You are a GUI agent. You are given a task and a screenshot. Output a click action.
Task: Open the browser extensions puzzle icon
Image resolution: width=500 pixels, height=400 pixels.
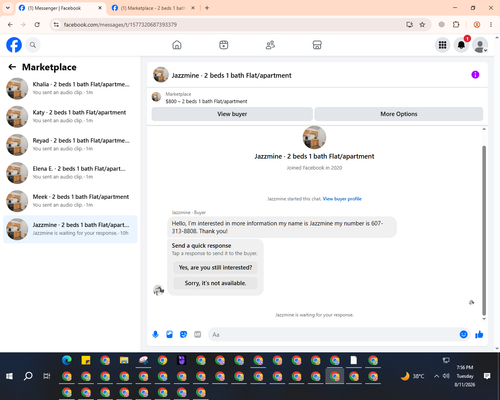pos(456,25)
